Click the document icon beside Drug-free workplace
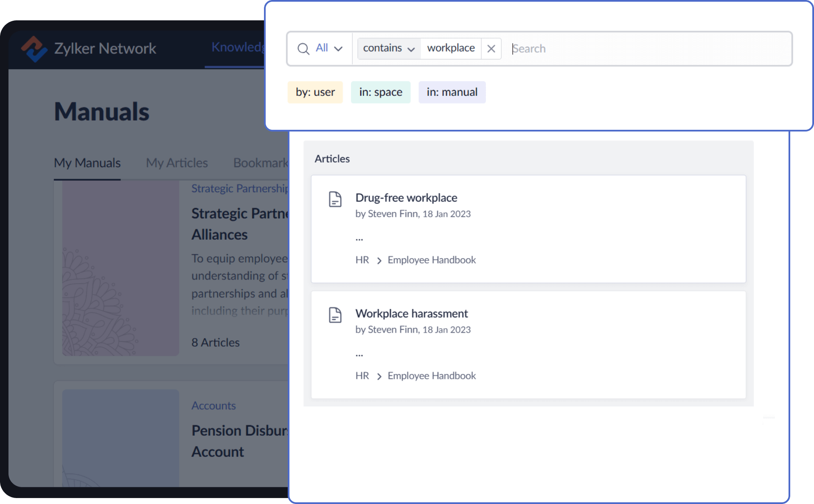 point(336,199)
